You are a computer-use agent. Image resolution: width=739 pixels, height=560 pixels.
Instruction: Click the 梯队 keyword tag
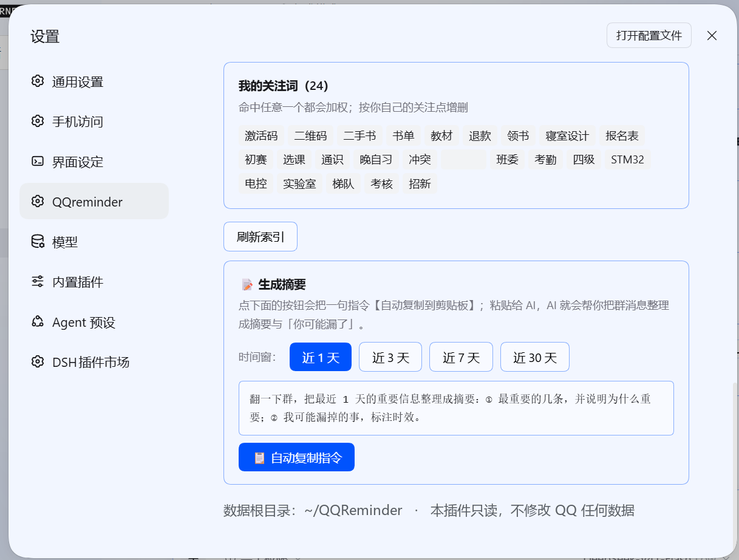click(x=343, y=183)
